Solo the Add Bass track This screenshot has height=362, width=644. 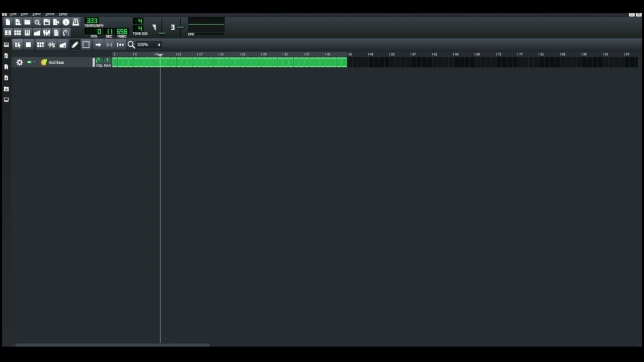pos(34,62)
